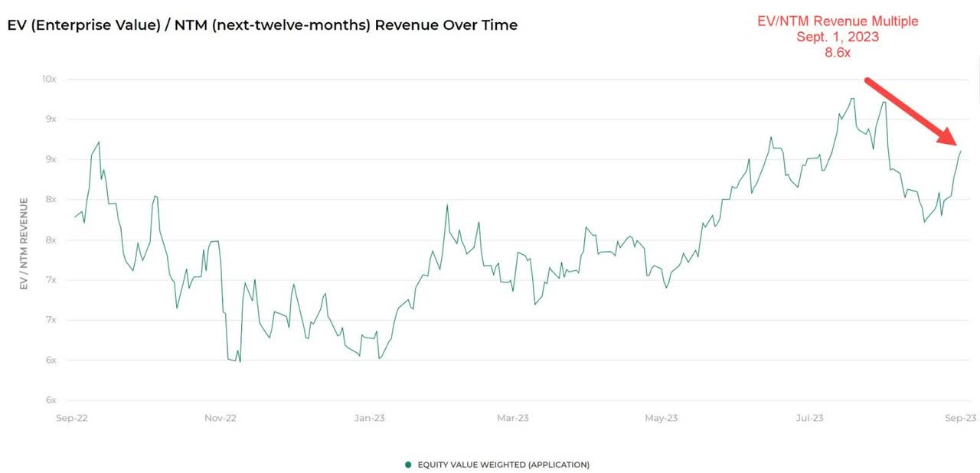The width and height of the screenshot is (980, 473).
Task: Click the 6x label at the axis bottom
Action: click(52, 400)
